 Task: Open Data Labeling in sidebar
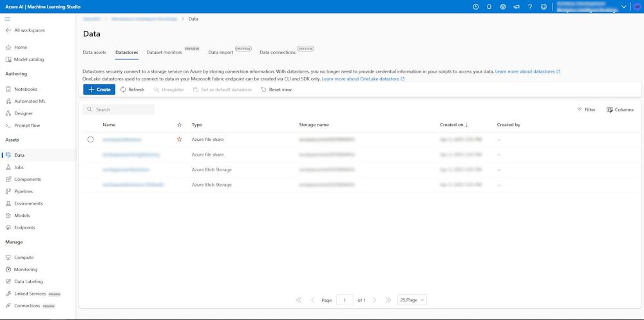24,282
